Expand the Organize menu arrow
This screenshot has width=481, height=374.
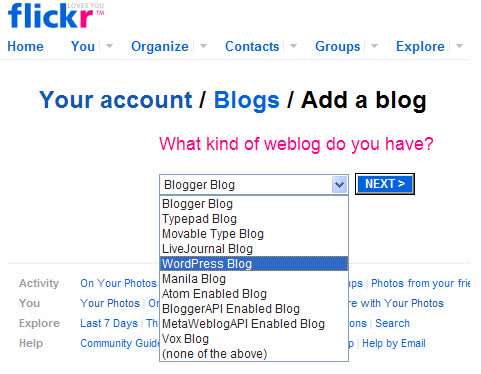pos(203,46)
